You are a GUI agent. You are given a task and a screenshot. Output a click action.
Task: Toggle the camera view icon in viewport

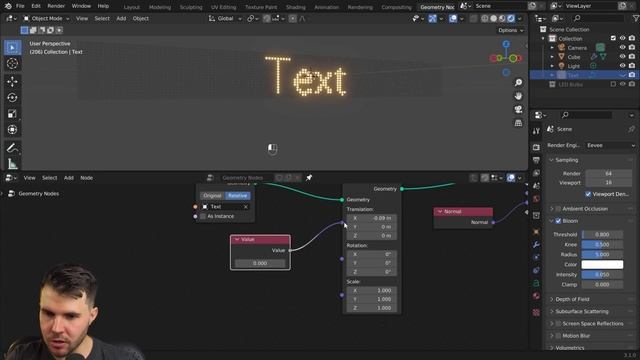(518, 109)
